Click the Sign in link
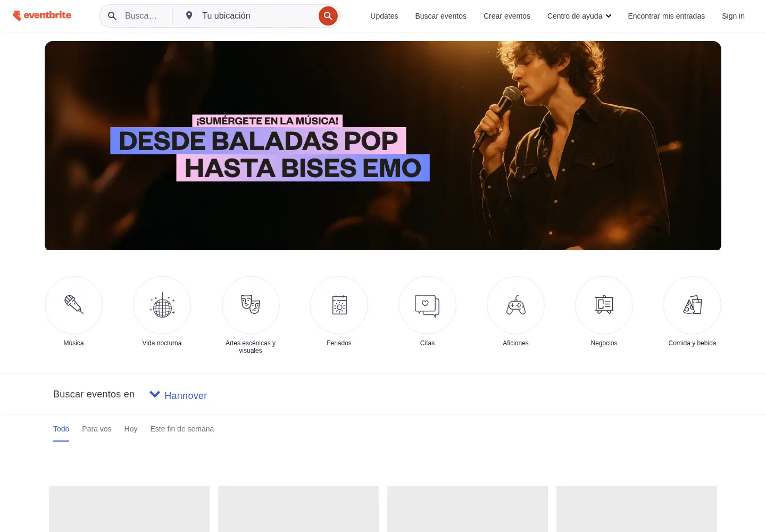 (733, 16)
